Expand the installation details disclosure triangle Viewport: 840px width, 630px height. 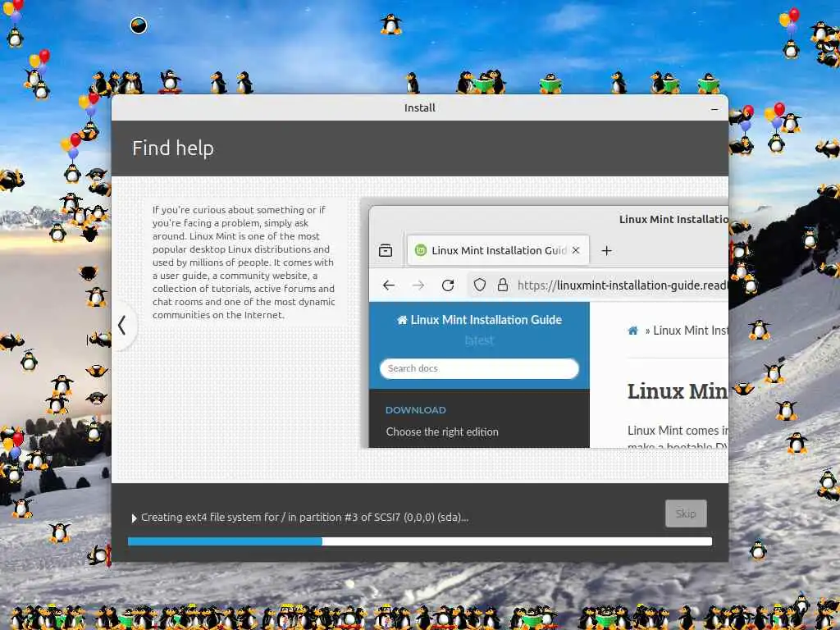(134, 518)
